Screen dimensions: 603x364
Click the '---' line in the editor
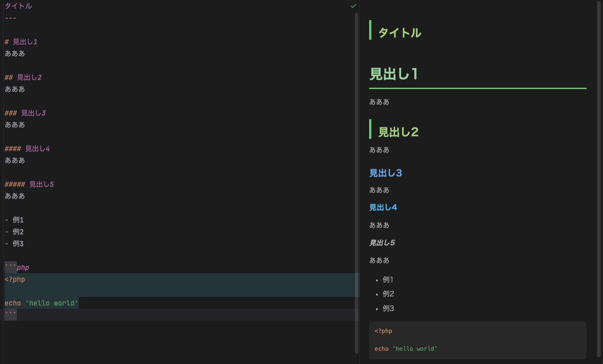[x=11, y=18]
